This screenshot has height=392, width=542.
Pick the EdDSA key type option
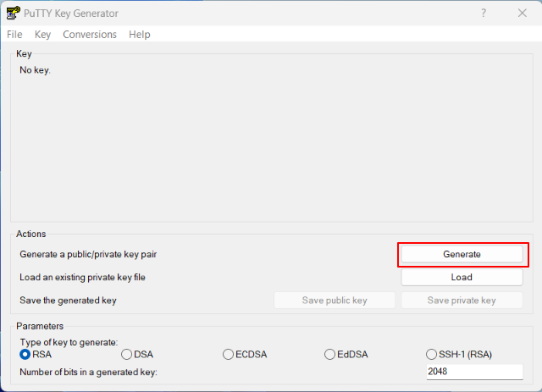point(330,355)
